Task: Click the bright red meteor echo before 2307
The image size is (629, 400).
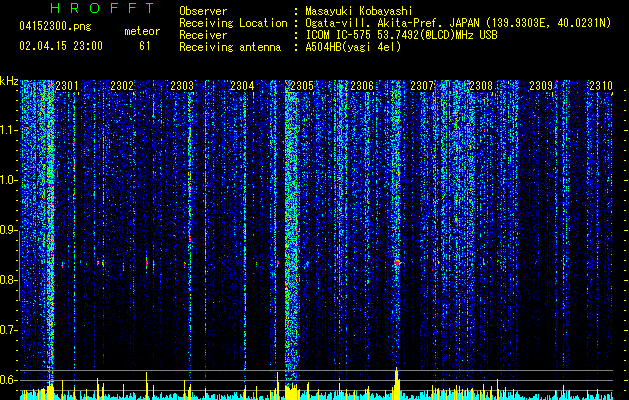Action: tap(397, 263)
